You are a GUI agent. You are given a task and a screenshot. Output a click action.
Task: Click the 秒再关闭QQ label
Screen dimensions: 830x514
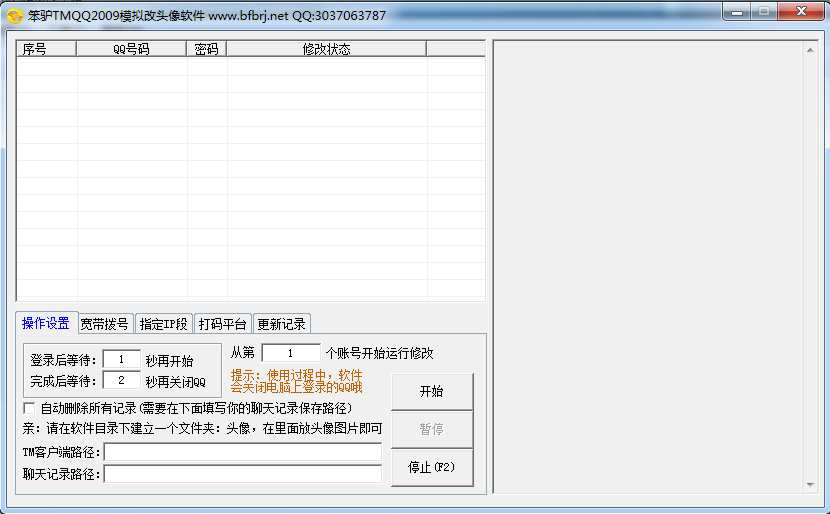click(x=176, y=382)
